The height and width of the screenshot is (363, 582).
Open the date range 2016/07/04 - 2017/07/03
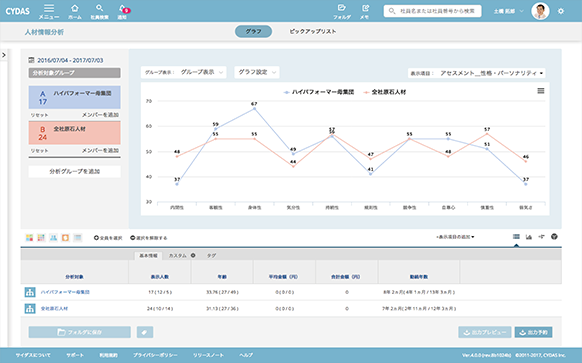pyautogui.click(x=70, y=60)
